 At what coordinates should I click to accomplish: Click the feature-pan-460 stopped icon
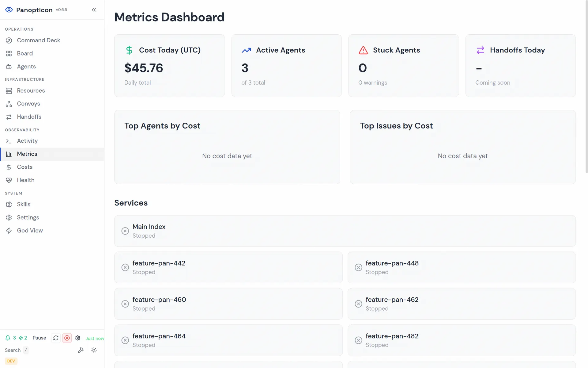point(125,304)
